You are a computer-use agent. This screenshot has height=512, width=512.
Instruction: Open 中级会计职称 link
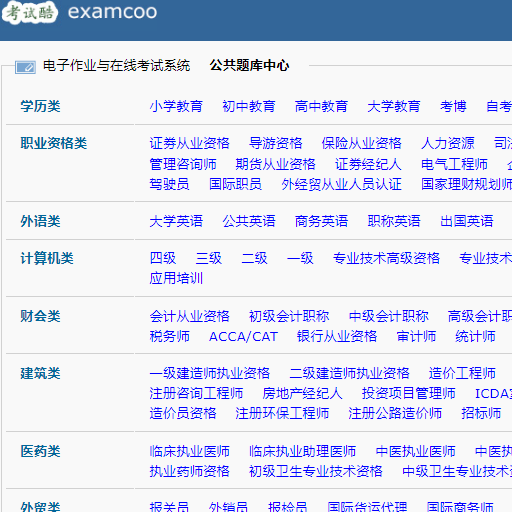(389, 316)
